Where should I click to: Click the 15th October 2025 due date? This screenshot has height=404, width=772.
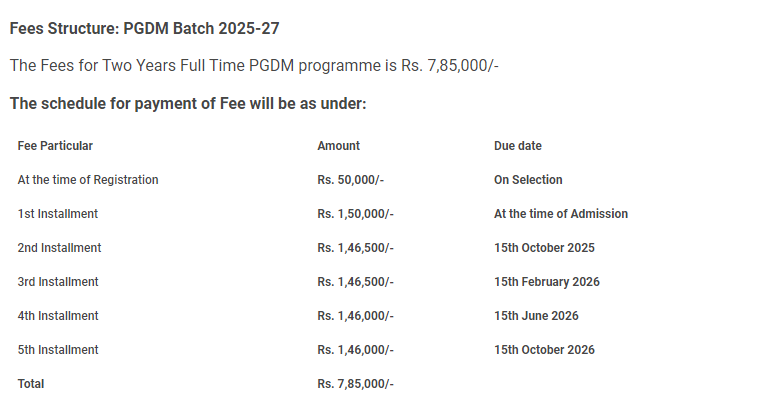tap(545, 248)
